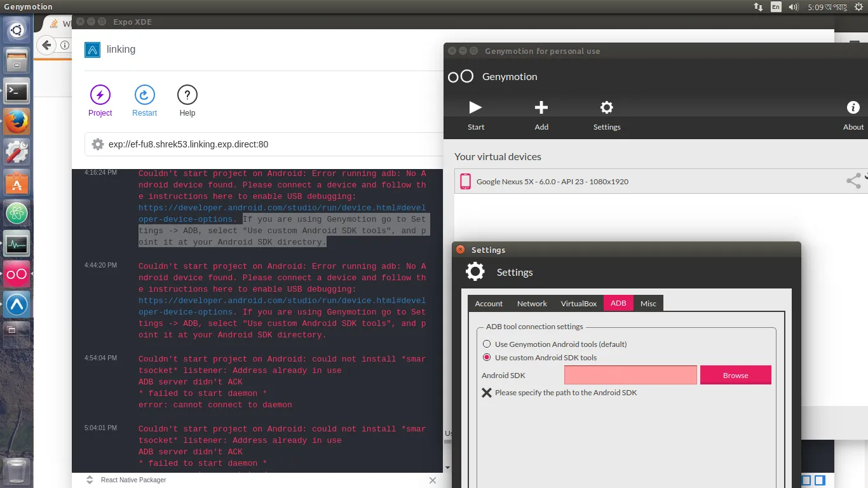The image size is (868, 488).
Task: Click the Expo logo beside linking
Action: pos(93,50)
